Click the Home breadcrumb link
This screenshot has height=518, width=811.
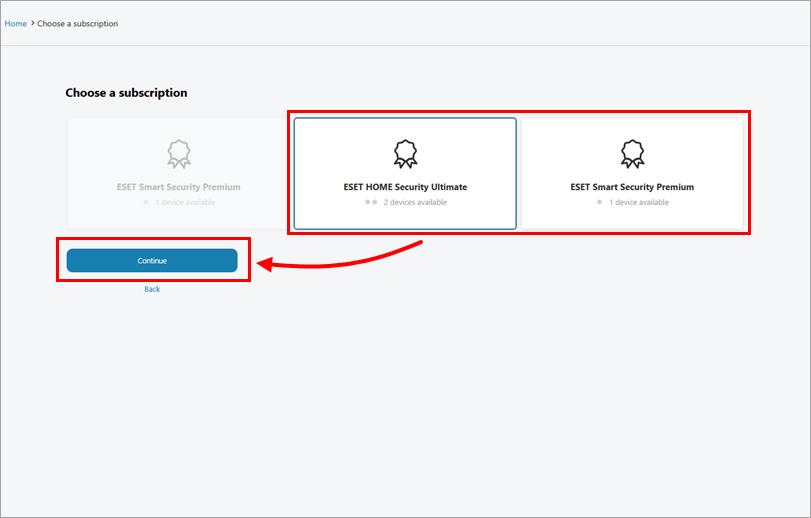pos(16,24)
